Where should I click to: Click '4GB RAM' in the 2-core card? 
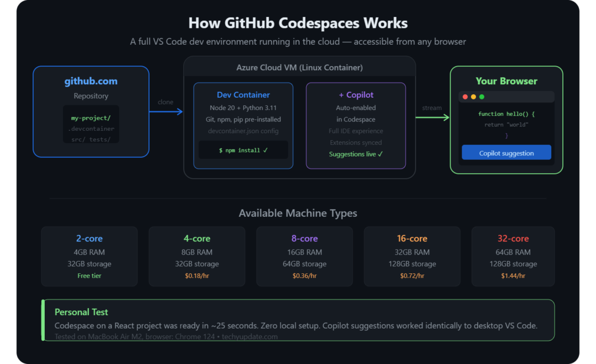click(x=89, y=252)
